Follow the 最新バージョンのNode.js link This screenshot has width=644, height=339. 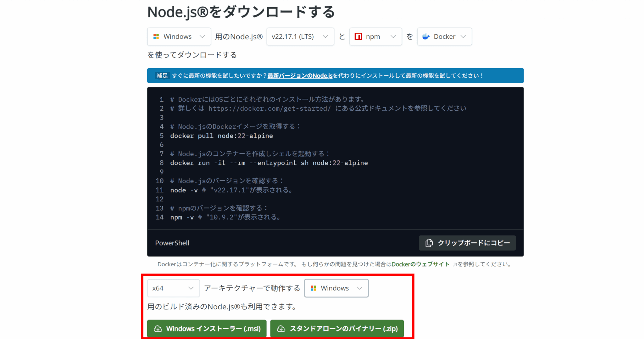tap(300, 76)
